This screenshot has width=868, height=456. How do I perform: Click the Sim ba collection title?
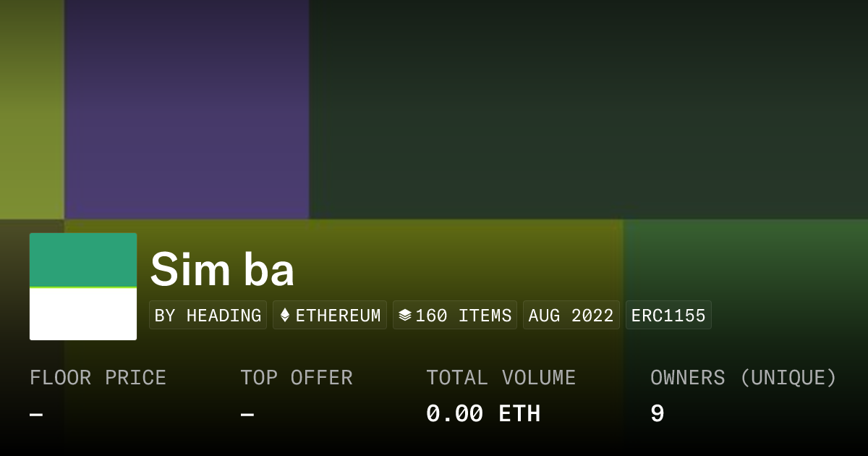tap(222, 270)
